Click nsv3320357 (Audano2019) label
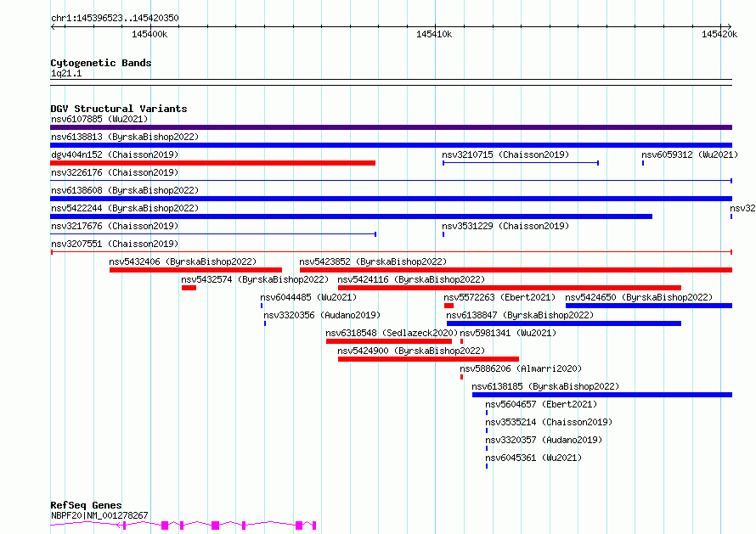Viewport: 756px width, 534px height. [544, 440]
